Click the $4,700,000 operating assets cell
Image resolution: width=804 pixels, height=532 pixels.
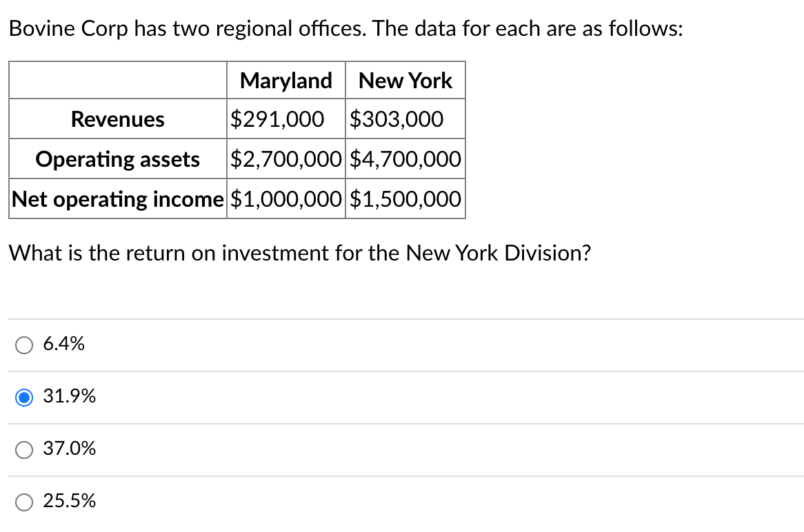(x=405, y=158)
